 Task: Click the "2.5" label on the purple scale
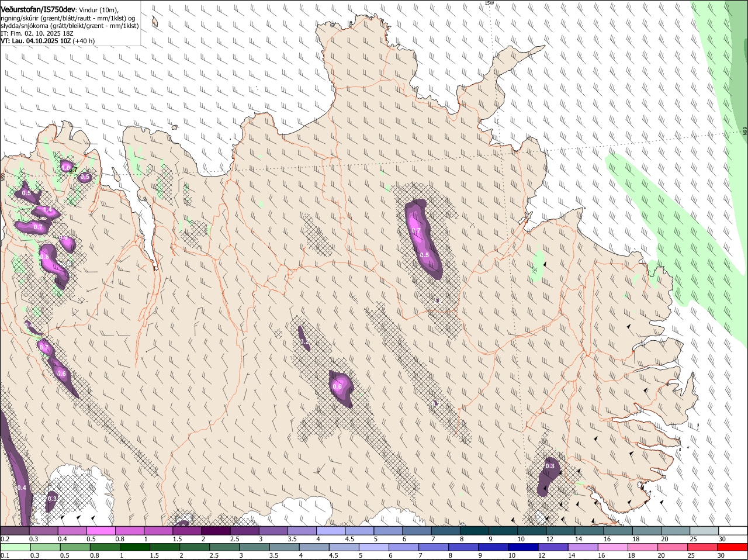235,539
